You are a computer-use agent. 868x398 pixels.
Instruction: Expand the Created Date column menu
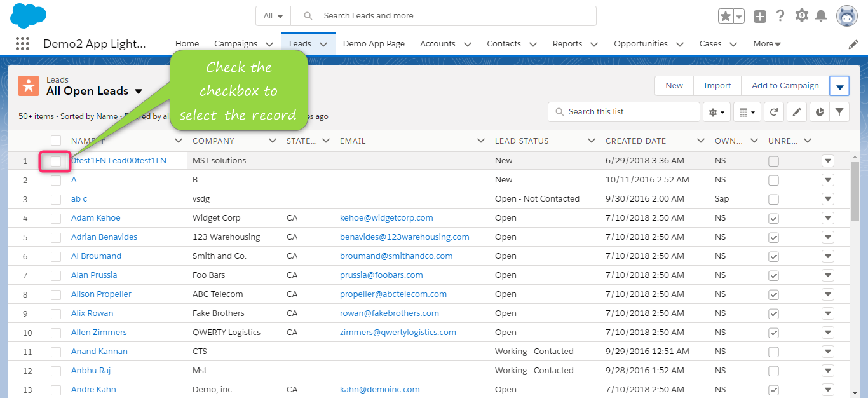[701, 141]
